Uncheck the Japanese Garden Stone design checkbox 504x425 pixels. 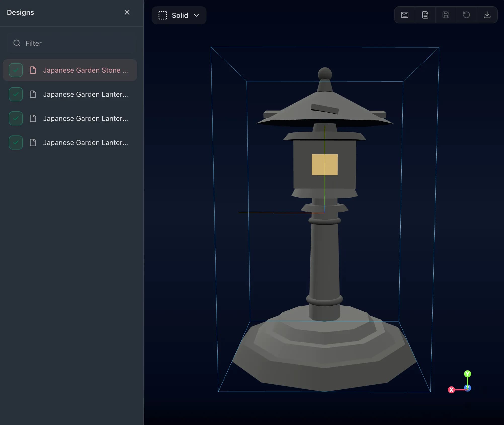(x=15, y=70)
